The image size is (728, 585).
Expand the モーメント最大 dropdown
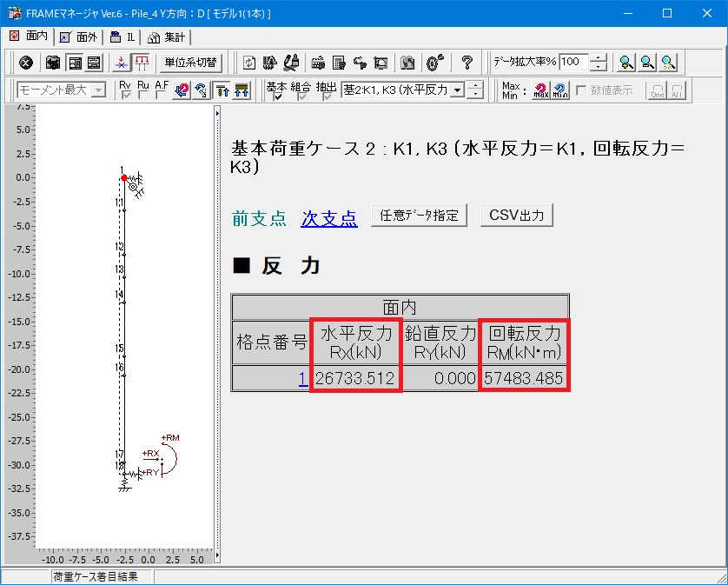click(x=98, y=90)
